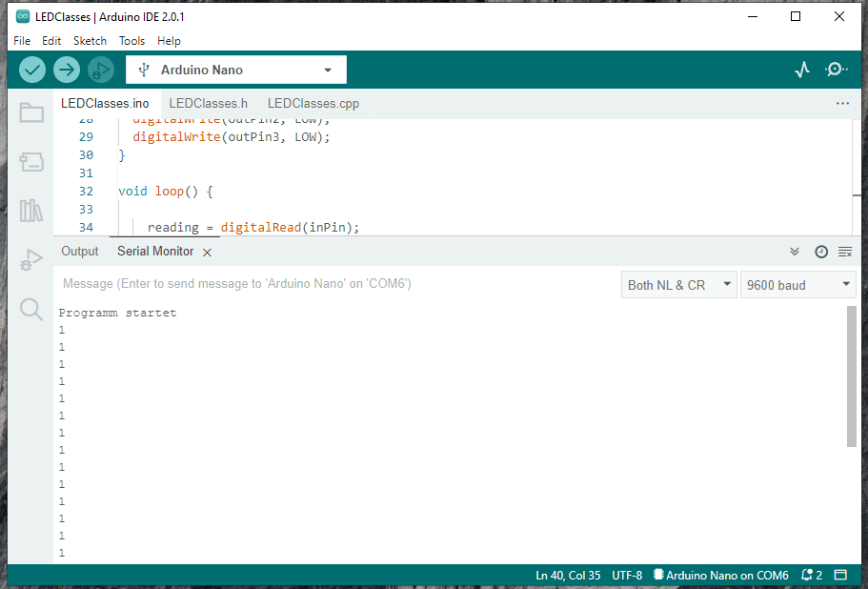Click the Upload arrow button

[67, 70]
